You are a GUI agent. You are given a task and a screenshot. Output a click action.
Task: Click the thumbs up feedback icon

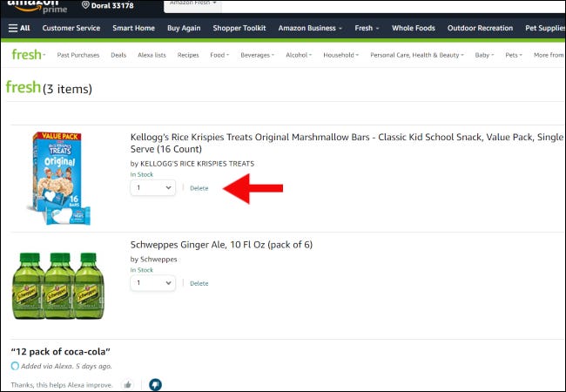point(127,385)
